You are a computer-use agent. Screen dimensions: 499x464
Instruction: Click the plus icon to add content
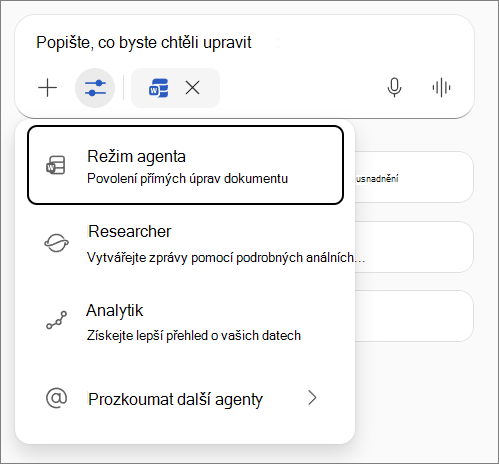pos(47,88)
